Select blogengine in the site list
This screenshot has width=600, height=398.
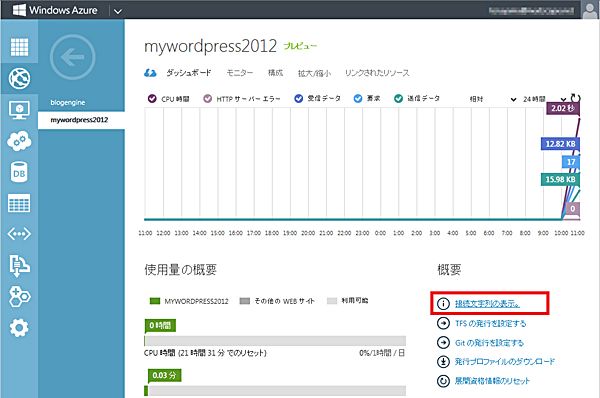tap(81, 103)
